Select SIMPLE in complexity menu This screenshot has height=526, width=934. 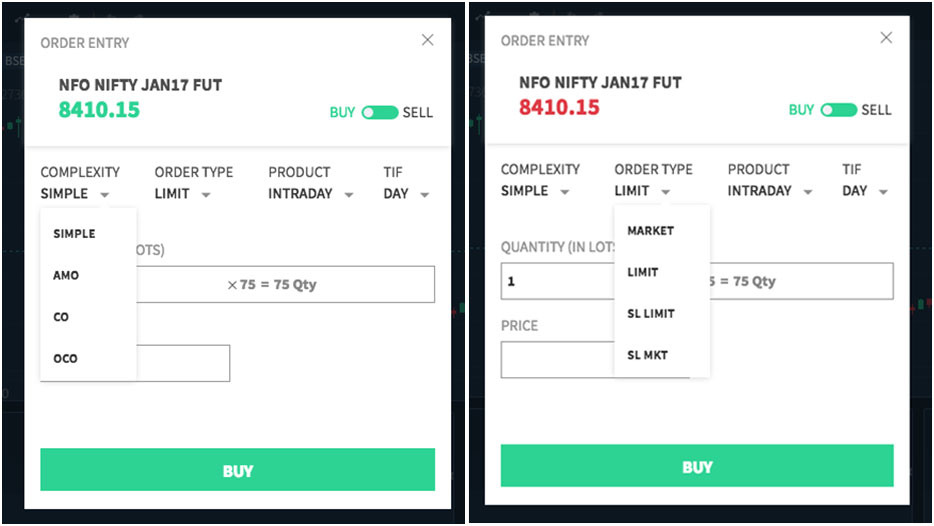click(75, 234)
